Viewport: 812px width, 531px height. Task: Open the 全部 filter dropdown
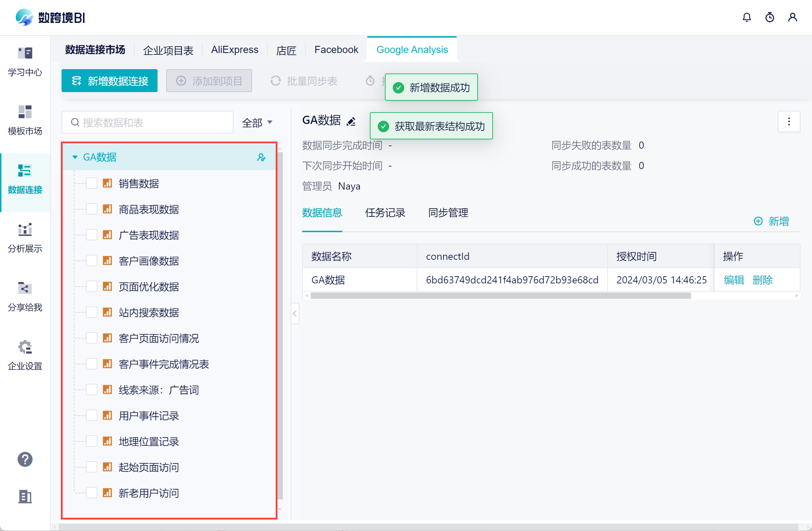[257, 123]
